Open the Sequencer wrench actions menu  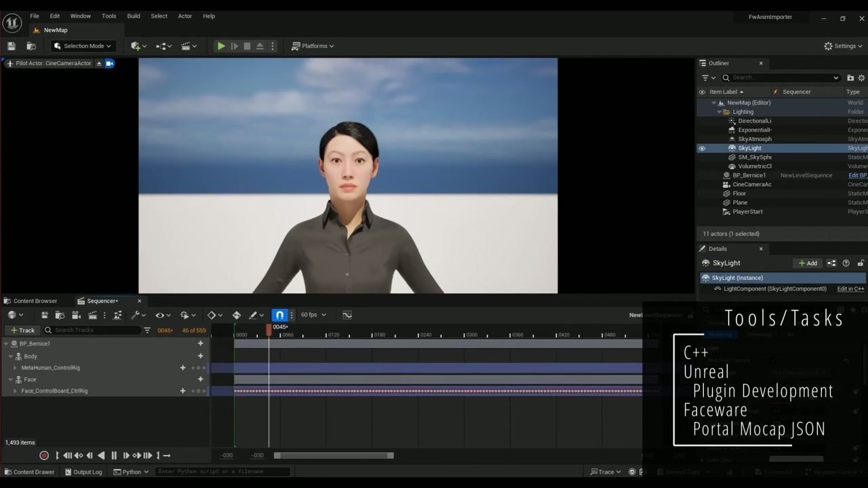point(138,315)
